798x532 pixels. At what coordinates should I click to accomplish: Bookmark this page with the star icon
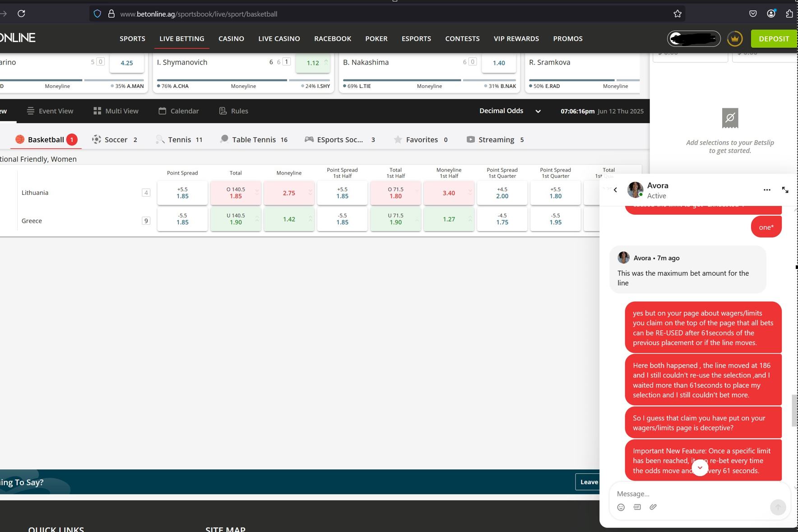point(677,14)
